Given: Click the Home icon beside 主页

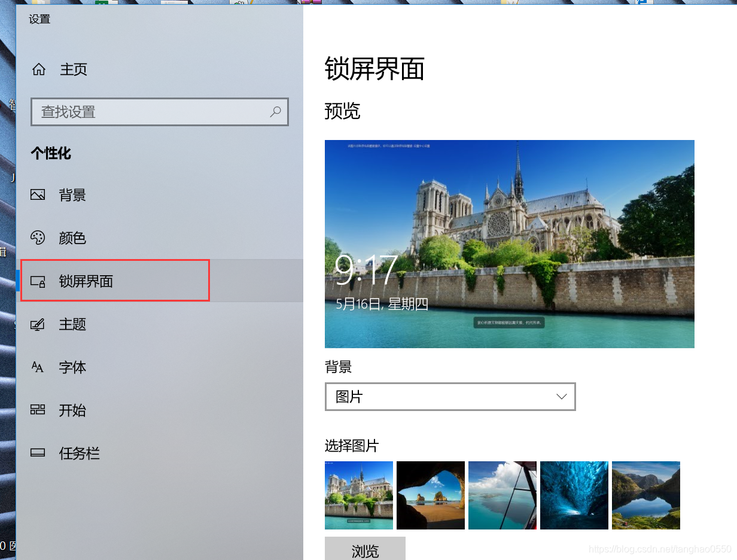Looking at the screenshot, I should click(39, 69).
